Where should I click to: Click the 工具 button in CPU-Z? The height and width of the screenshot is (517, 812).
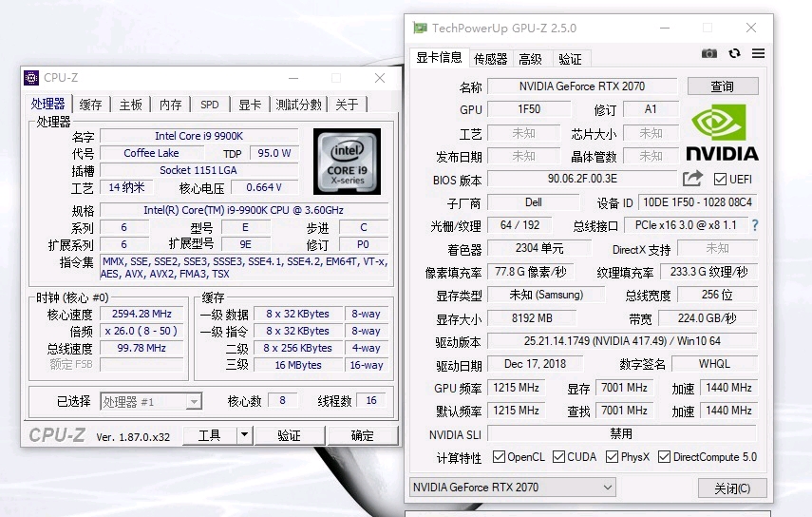coord(210,435)
